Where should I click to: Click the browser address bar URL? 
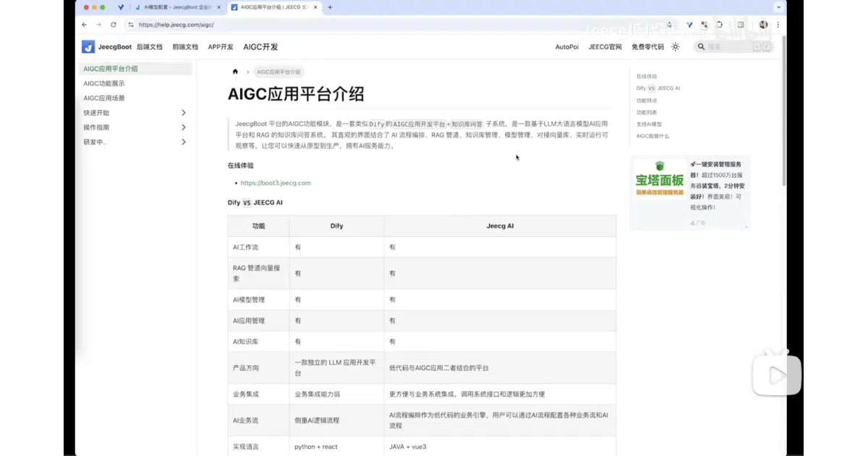pos(176,25)
